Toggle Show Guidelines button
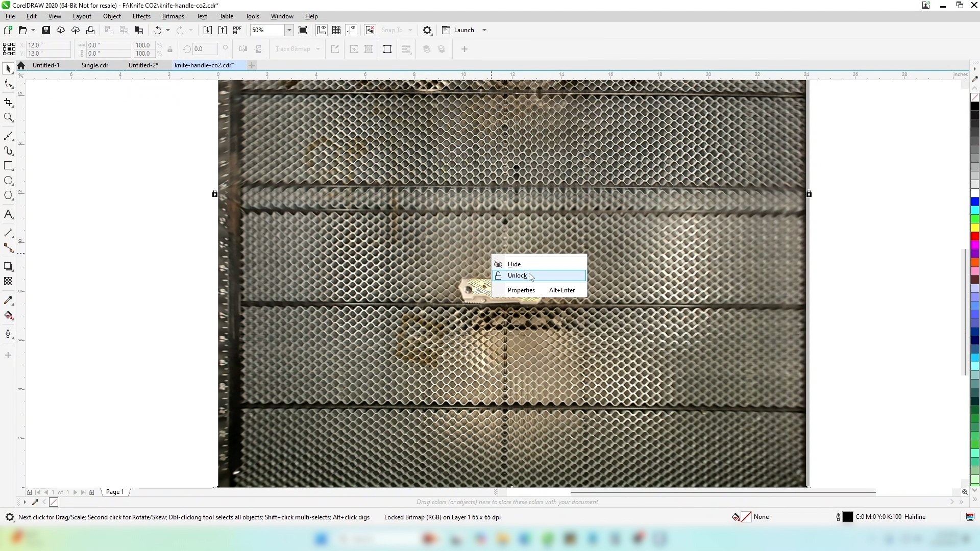980x551 pixels. pyautogui.click(x=352, y=30)
